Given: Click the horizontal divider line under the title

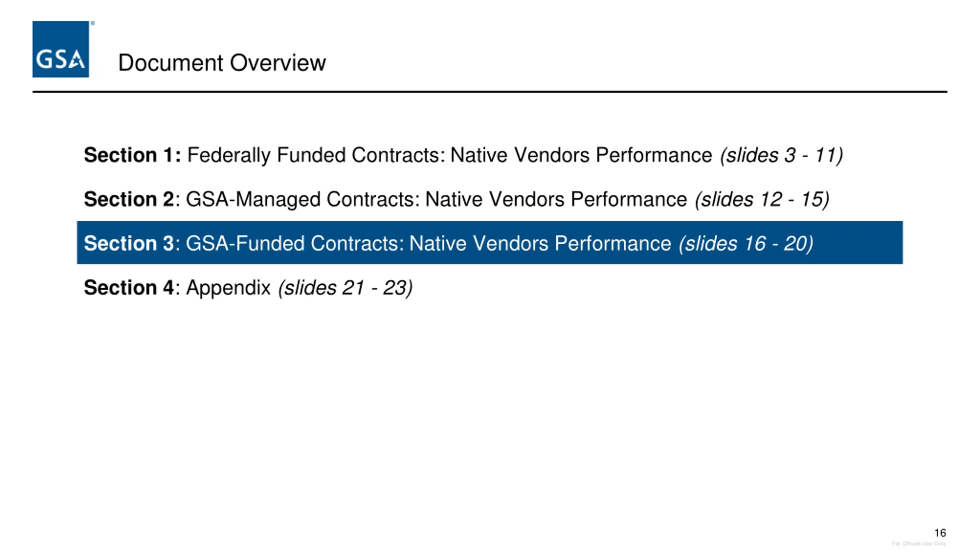Looking at the screenshot, I should click(490, 92).
